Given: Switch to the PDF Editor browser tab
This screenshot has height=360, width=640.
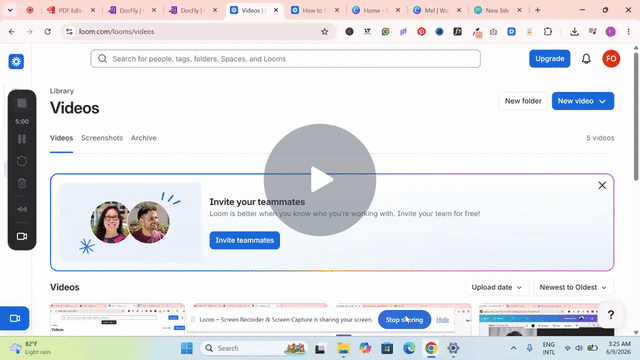Looking at the screenshot, I should (x=71, y=10).
